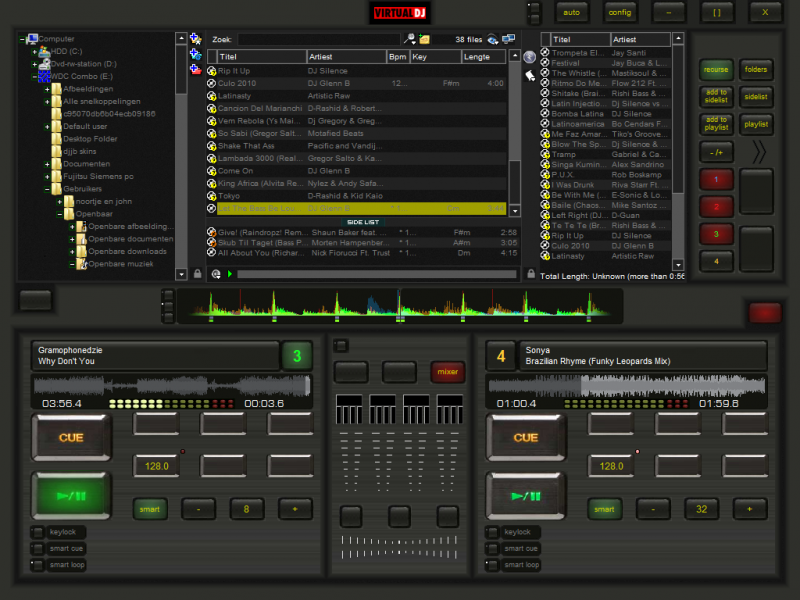Click the disc icon beside All About You
Viewport: 800px width, 600px height.
click(x=211, y=253)
